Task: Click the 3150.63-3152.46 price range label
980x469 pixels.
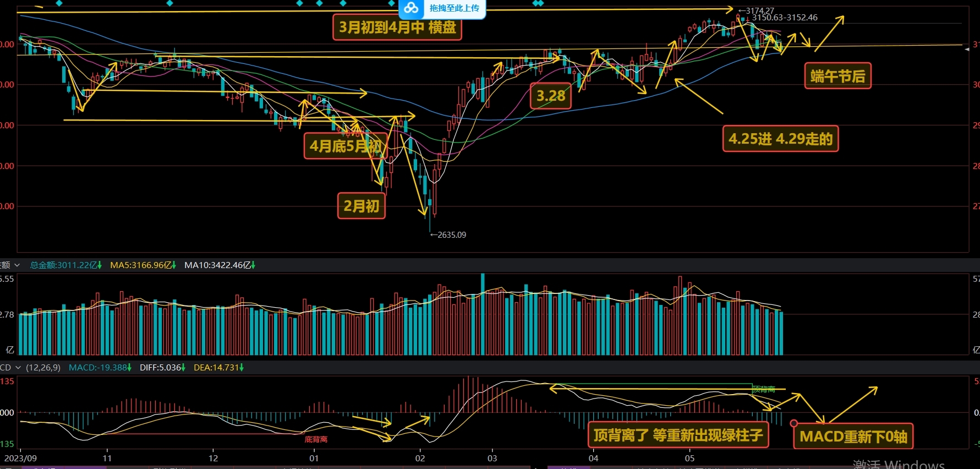Action: coord(785,18)
